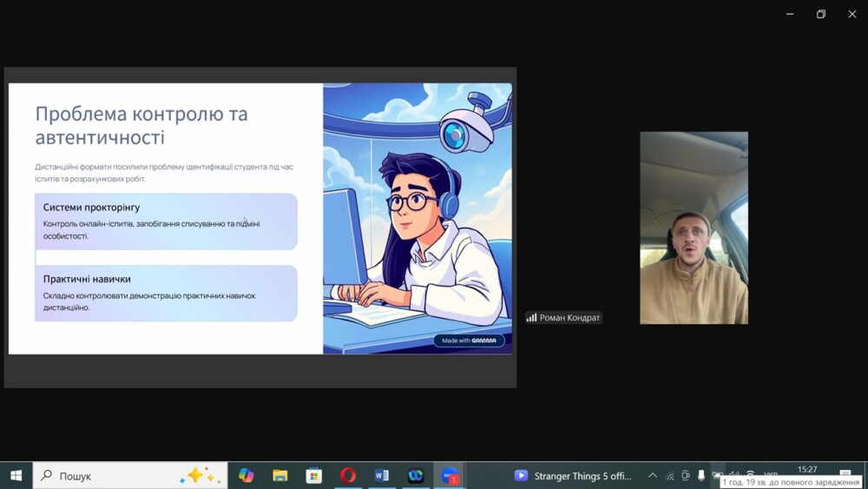Open the Zoom meeting taskbar icon
The height and width of the screenshot is (489, 868).
click(450, 475)
